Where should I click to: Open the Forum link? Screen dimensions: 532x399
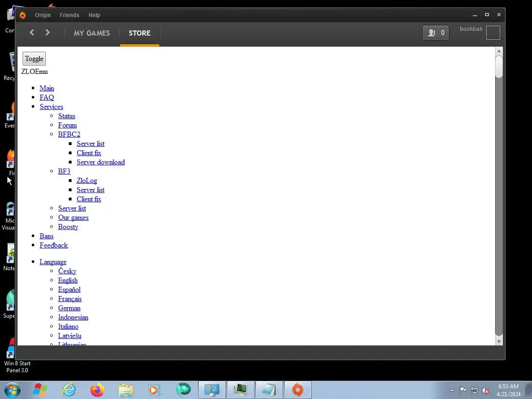[67, 125]
